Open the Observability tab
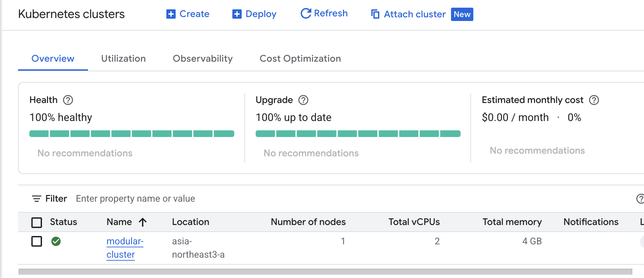 click(x=203, y=59)
